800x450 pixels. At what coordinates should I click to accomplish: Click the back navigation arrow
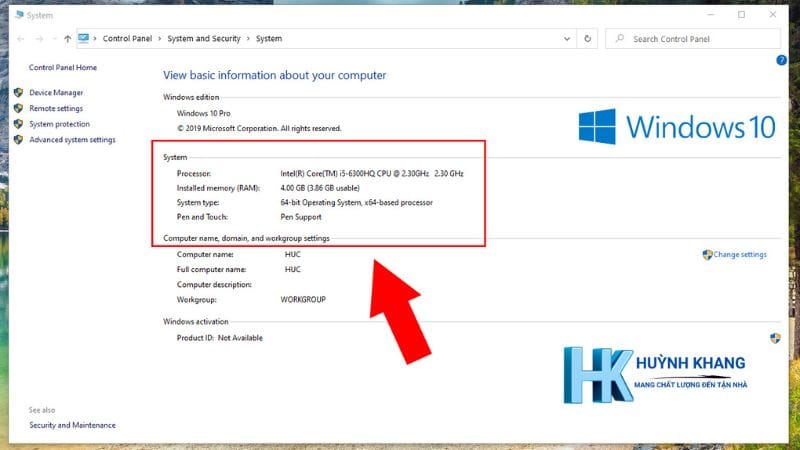[x=20, y=39]
